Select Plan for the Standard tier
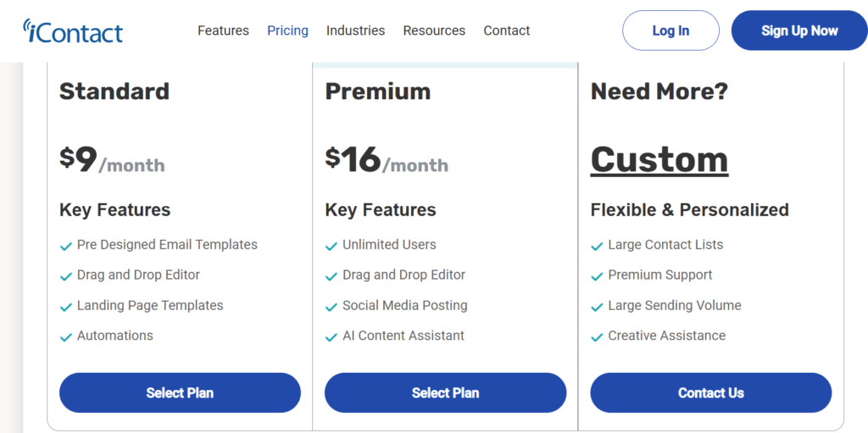The height and width of the screenshot is (433, 868). click(x=180, y=392)
